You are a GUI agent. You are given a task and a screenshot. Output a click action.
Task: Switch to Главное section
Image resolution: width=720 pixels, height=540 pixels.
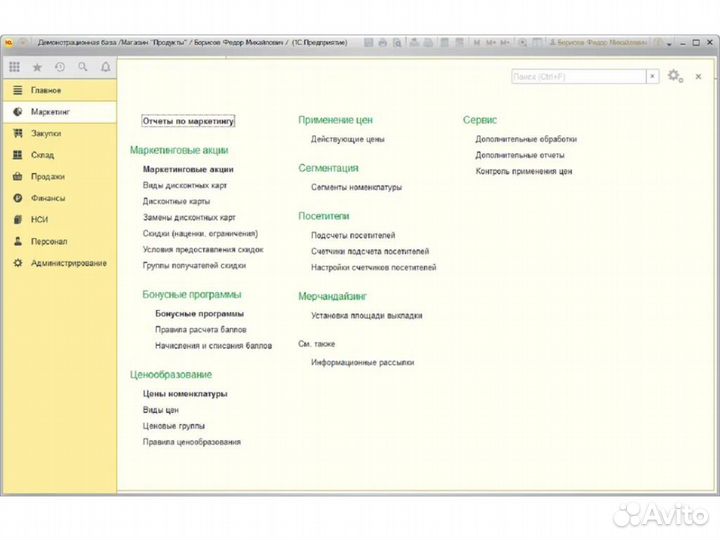point(45,90)
